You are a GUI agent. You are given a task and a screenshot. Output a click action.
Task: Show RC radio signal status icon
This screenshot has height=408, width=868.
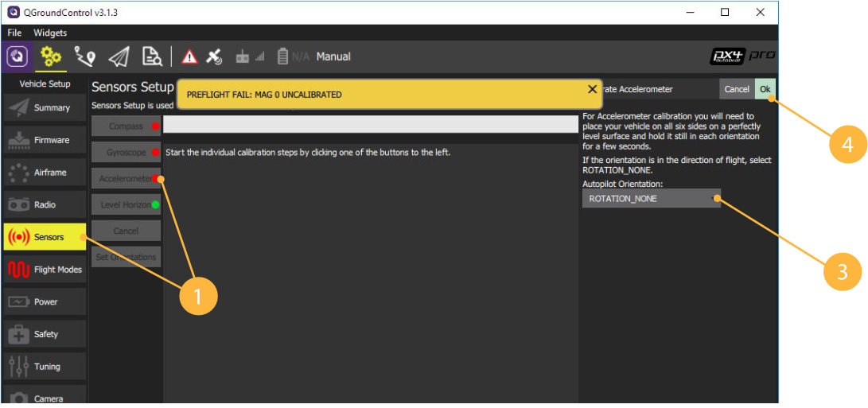[x=250, y=57]
